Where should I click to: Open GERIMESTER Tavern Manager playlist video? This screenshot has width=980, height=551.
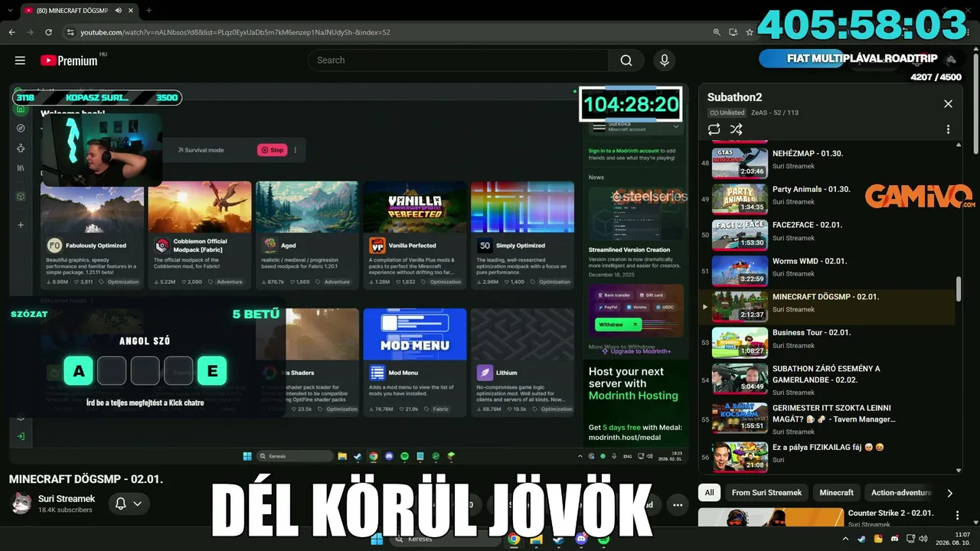click(828, 418)
